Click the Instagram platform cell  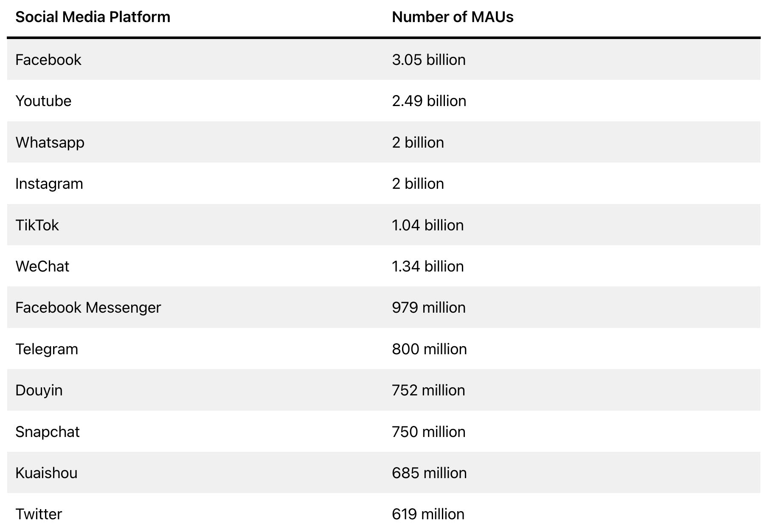pos(49,184)
